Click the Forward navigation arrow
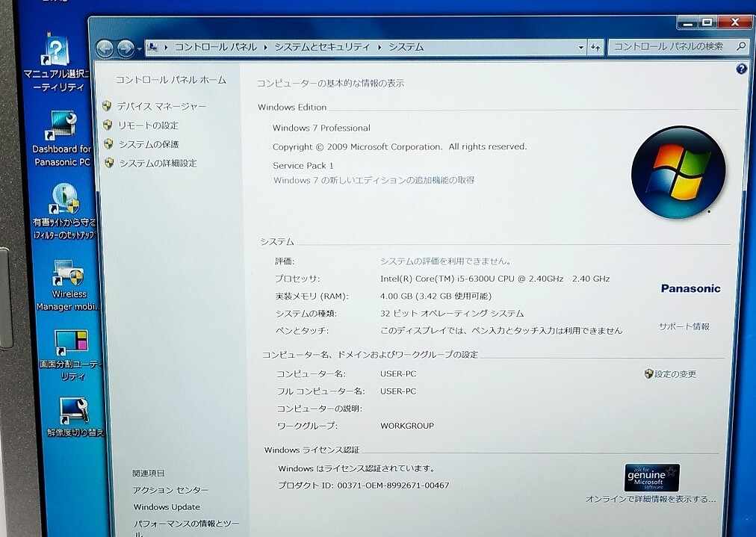The width and height of the screenshot is (756, 537). coord(126,49)
